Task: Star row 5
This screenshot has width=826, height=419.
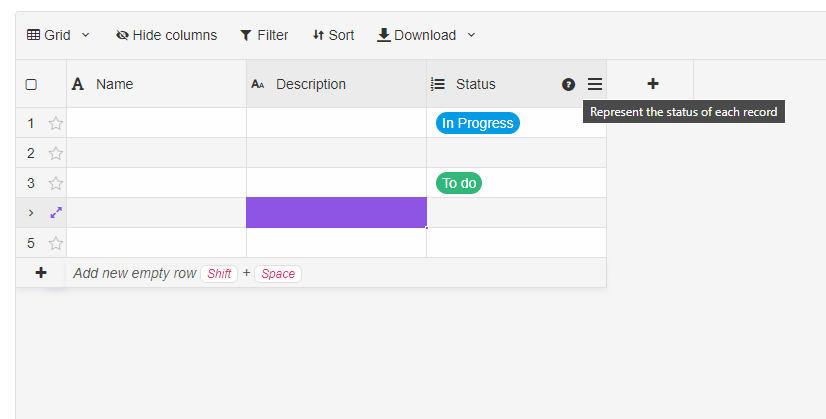Action: click(56, 243)
